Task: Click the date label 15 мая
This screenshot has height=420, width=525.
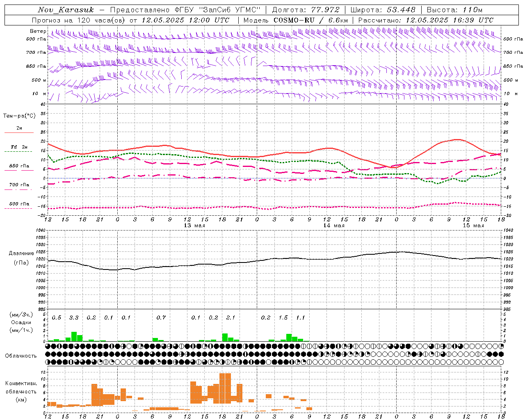Action: (x=473, y=226)
